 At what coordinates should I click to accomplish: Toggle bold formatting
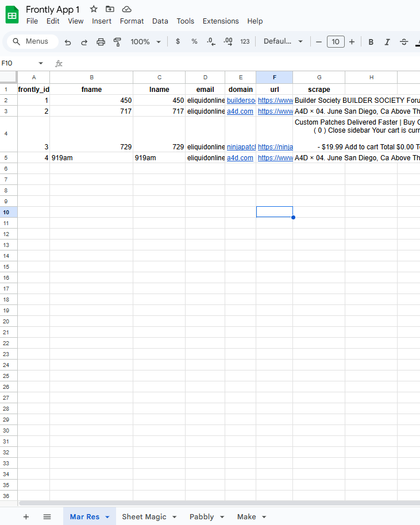371,42
